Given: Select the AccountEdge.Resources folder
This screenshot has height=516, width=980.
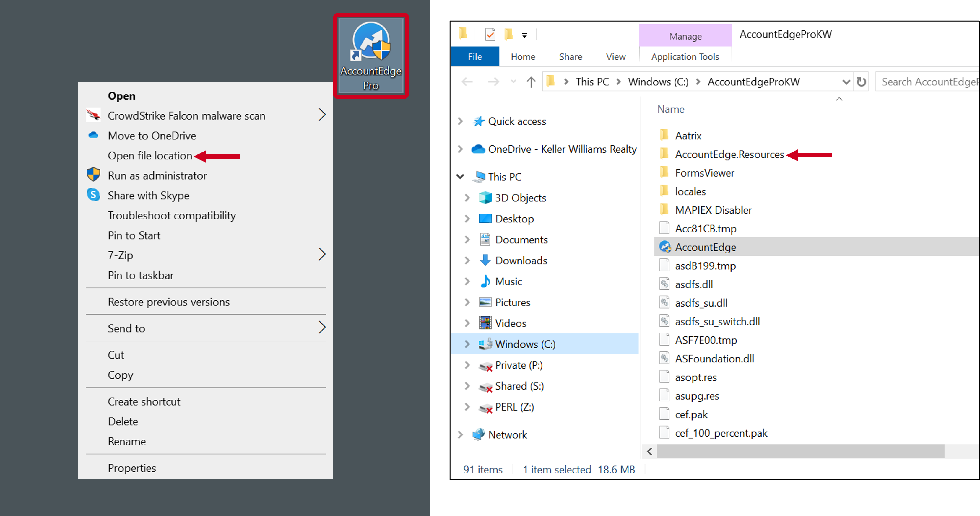Looking at the screenshot, I should [x=729, y=154].
